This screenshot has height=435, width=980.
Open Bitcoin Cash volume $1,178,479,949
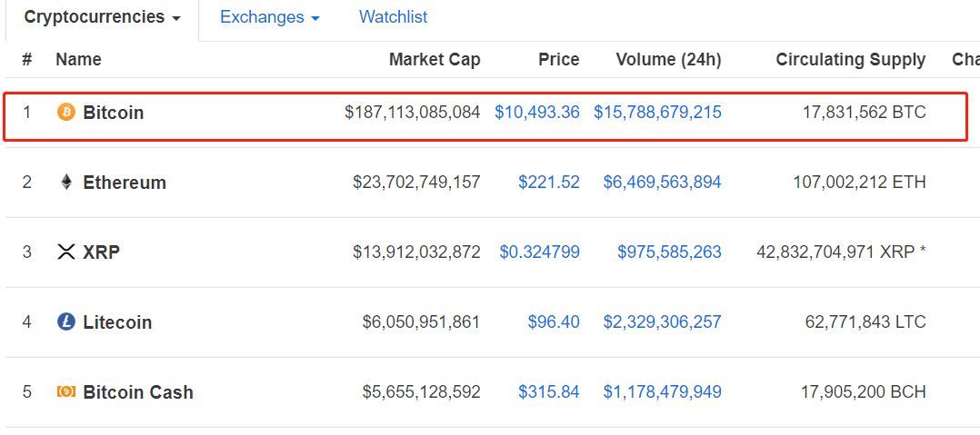662,392
